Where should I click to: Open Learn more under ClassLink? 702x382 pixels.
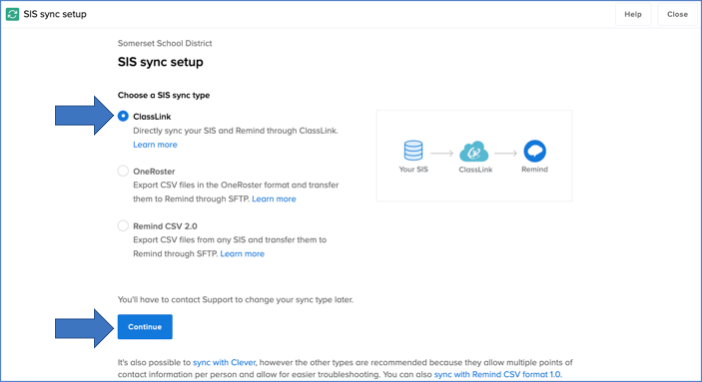pos(155,145)
